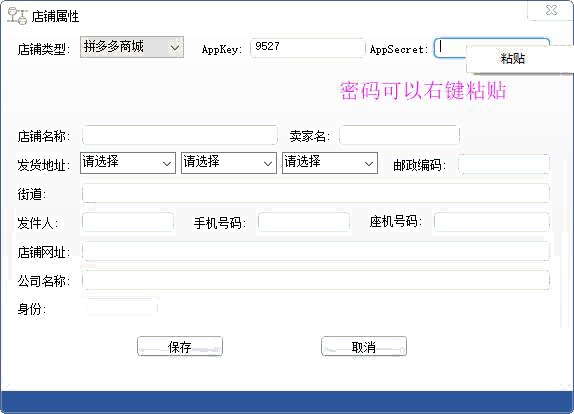Click the 发货地址 label

pos(44,165)
